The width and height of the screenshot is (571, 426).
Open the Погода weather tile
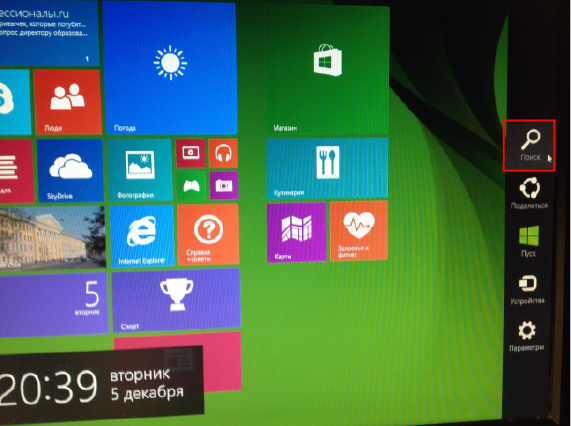[x=170, y=68]
